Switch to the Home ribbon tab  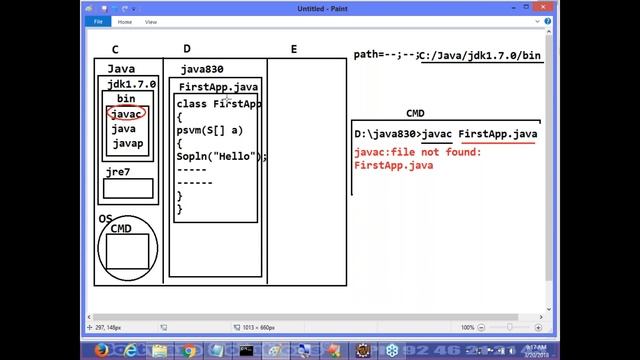pyautogui.click(x=124, y=22)
